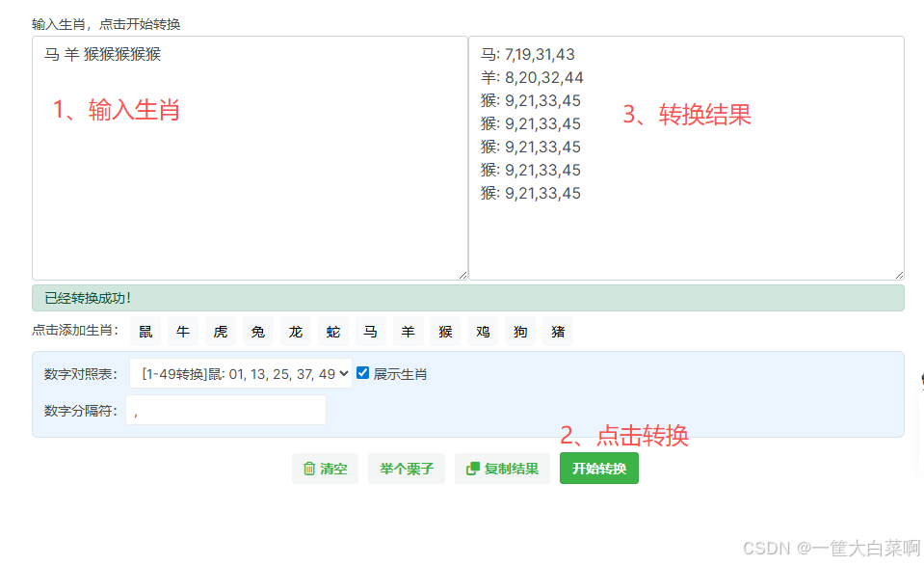Add the 牛 (ox) zodiac
The image size is (924, 565).
[x=182, y=331]
